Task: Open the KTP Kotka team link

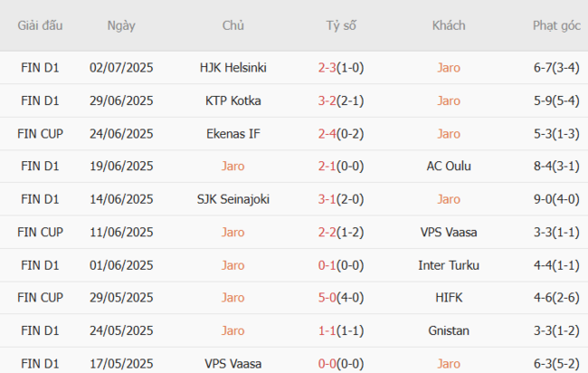Action: 232,100
